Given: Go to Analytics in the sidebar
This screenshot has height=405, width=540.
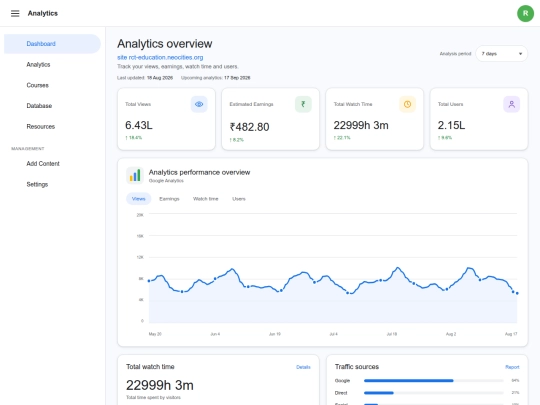Looking at the screenshot, I should (x=52, y=64).
